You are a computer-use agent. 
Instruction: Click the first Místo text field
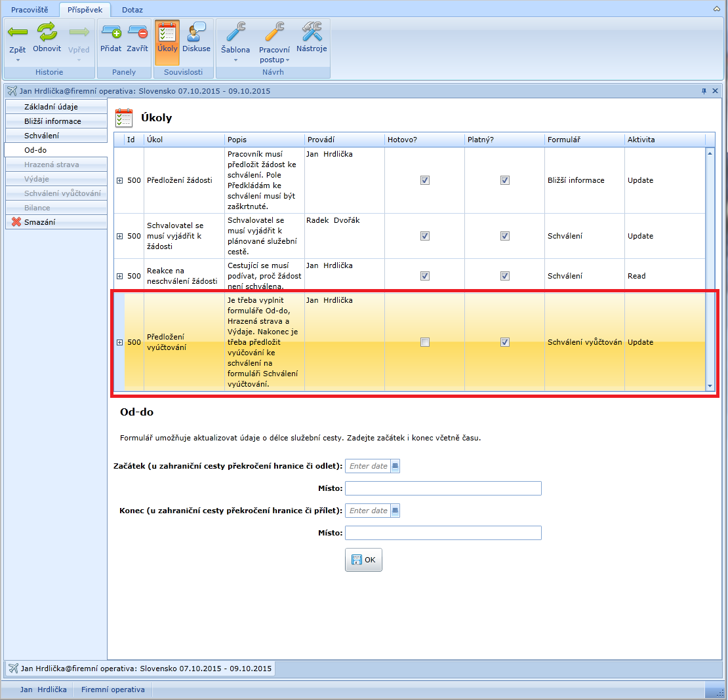(443, 488)
